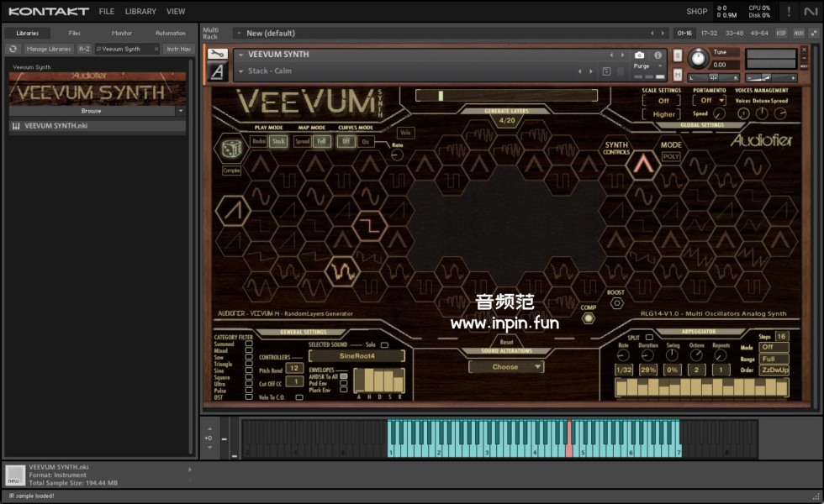This screenshot has height=504, width=824.
Task: Toggle the arpeggiator SPLIT checkbox
Action: coord(649,337)
